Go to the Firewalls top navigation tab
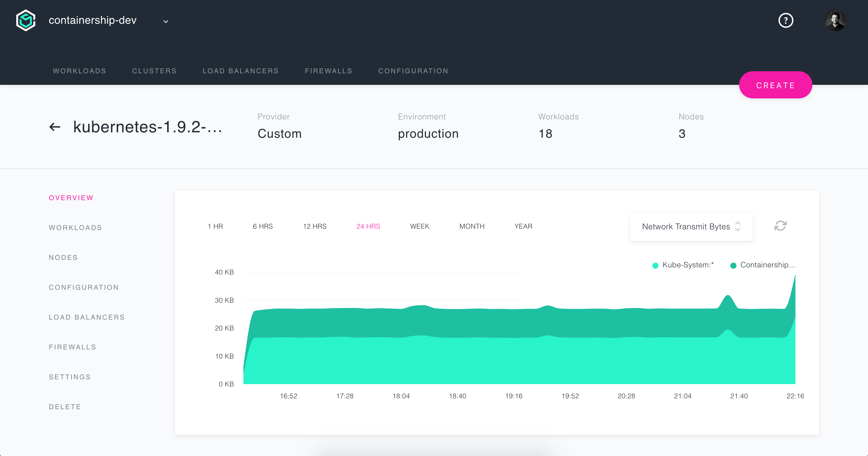 click(x=328, y=71)
